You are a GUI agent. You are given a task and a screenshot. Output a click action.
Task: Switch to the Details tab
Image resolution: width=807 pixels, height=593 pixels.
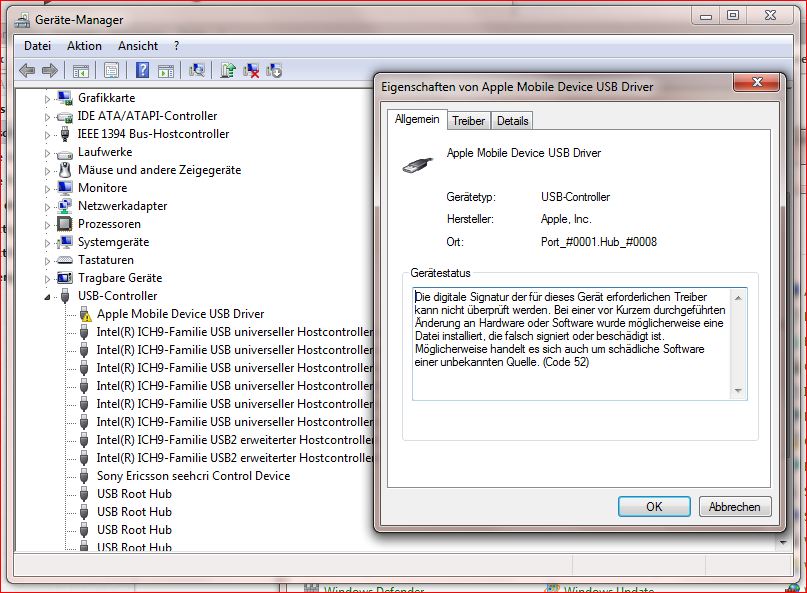(x=513, y=121)
